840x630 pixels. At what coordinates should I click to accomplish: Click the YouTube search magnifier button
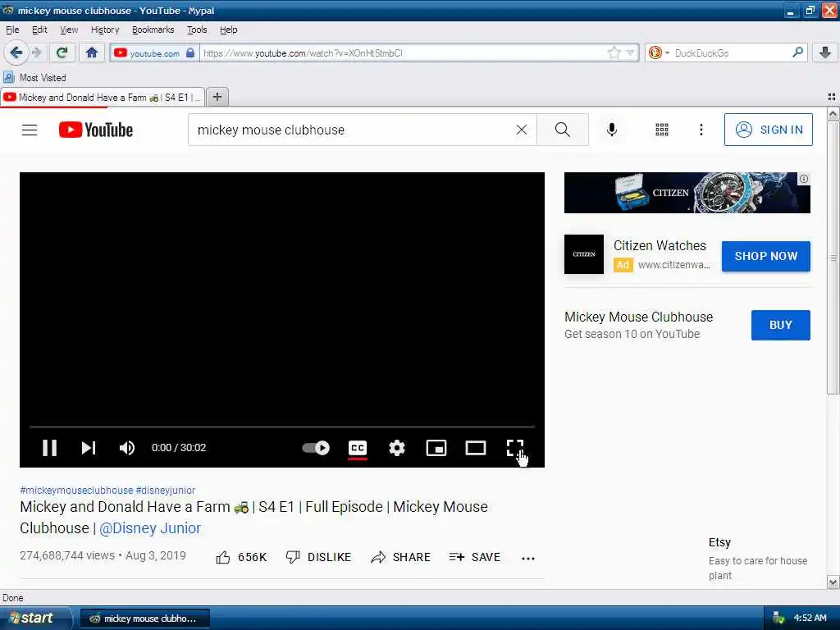[x=563, y=130]
